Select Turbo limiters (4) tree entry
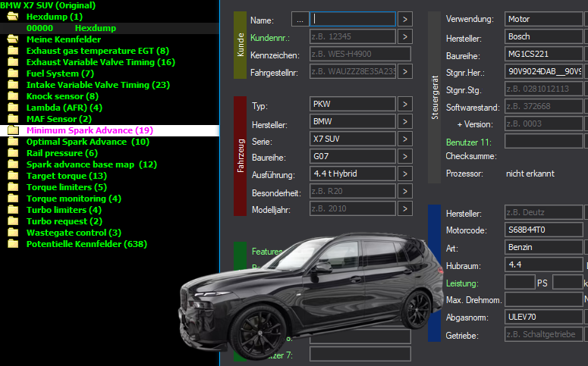 64,210
